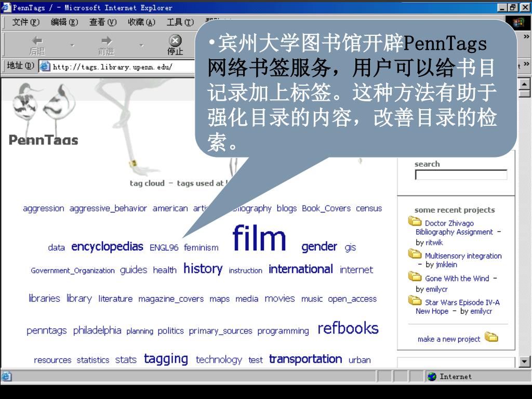Click the Doctor Zhivago project folder icon
Image resolution: width=532 pixels, height=399 pixels.
tap(415, 221)
